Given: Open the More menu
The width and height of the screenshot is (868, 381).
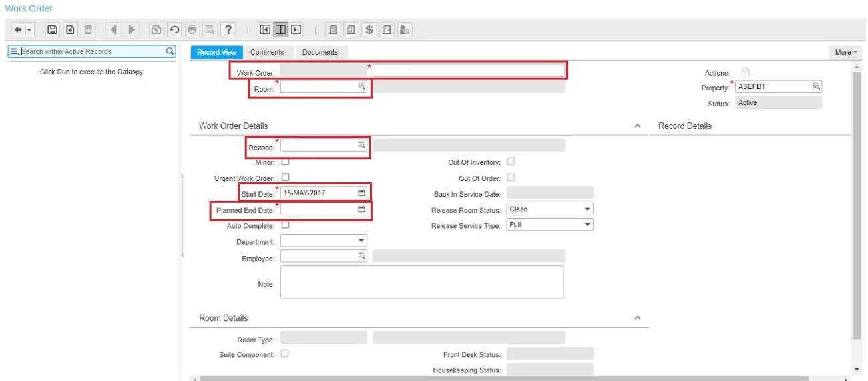Looking at the screenshot, I should 846,52.
